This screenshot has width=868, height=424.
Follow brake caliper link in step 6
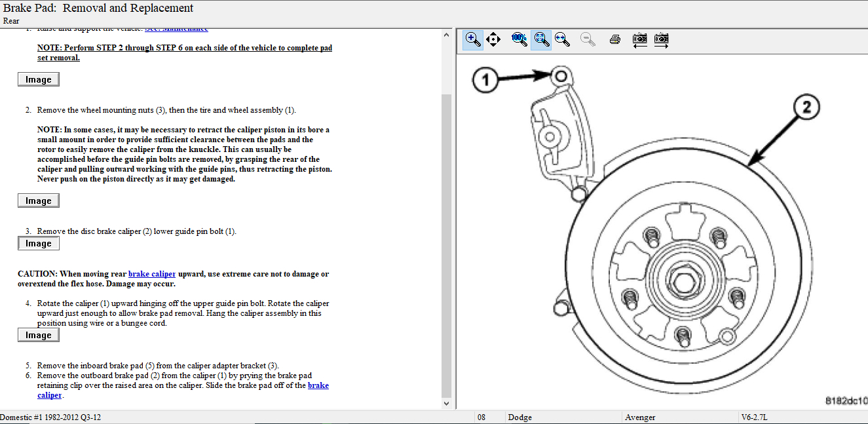tap(318, 385)
